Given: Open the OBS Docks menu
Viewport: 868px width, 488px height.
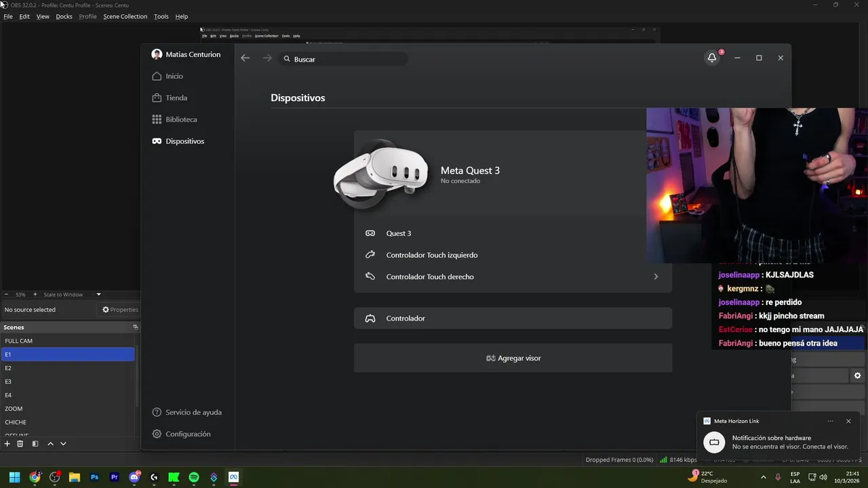Looking at the screenshot, I should (x=64, y=16).
